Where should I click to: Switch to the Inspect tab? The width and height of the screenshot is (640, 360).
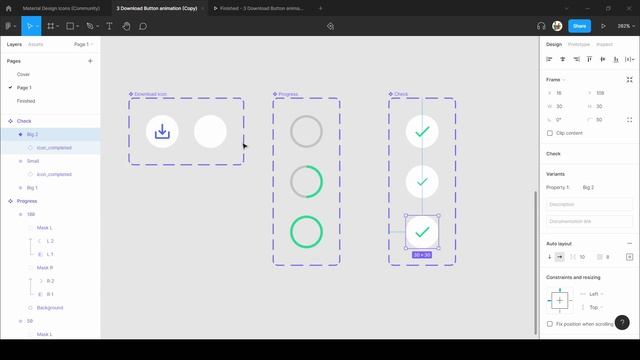coord(604,44)
